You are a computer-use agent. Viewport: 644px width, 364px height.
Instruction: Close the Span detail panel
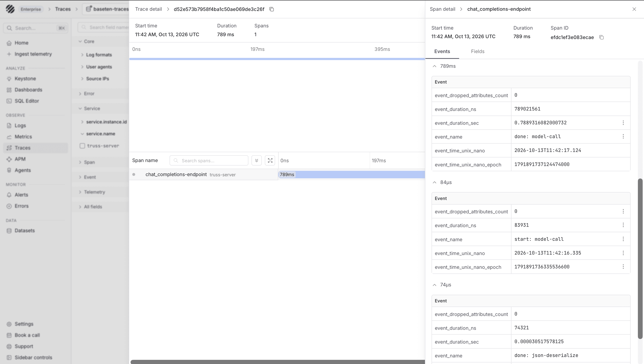point(634,9)
